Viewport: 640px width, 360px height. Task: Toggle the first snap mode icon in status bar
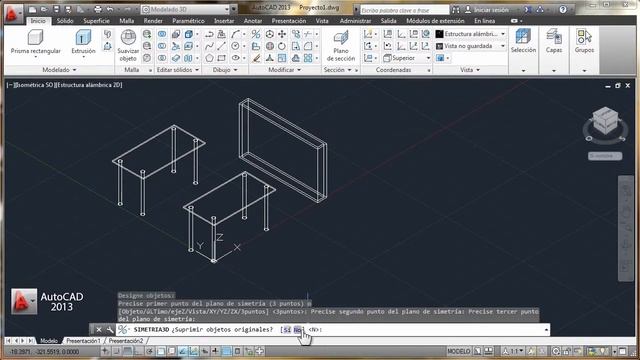pos(105,351)
